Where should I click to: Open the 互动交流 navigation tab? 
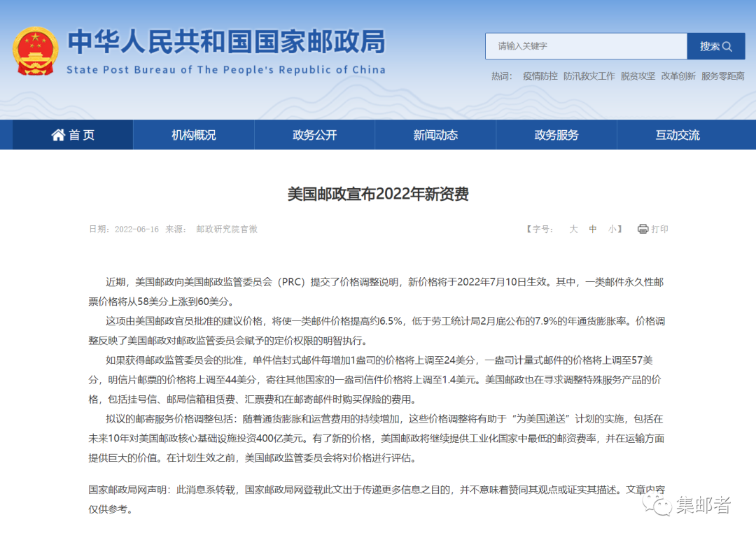point(678,135)
